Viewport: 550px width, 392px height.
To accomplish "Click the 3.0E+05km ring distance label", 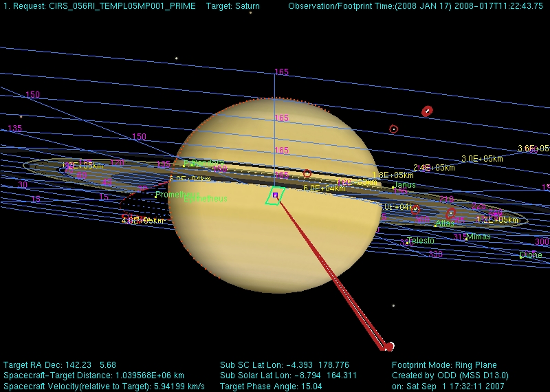I will [482, 159].
